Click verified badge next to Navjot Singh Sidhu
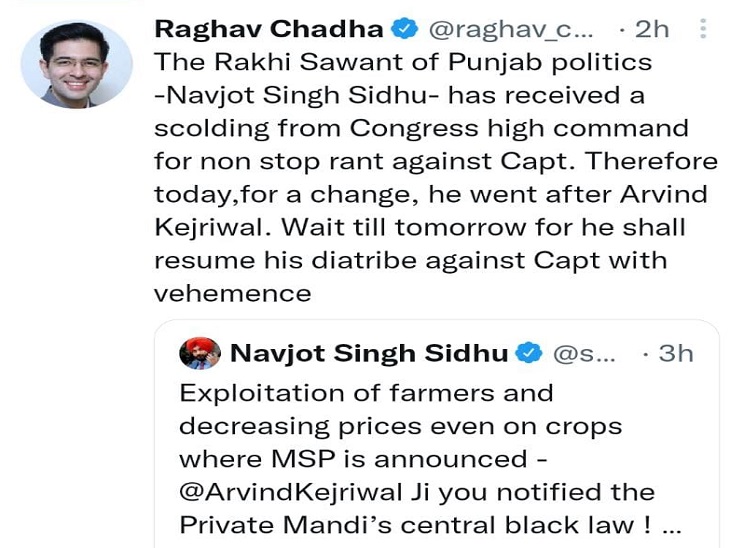 527,353
